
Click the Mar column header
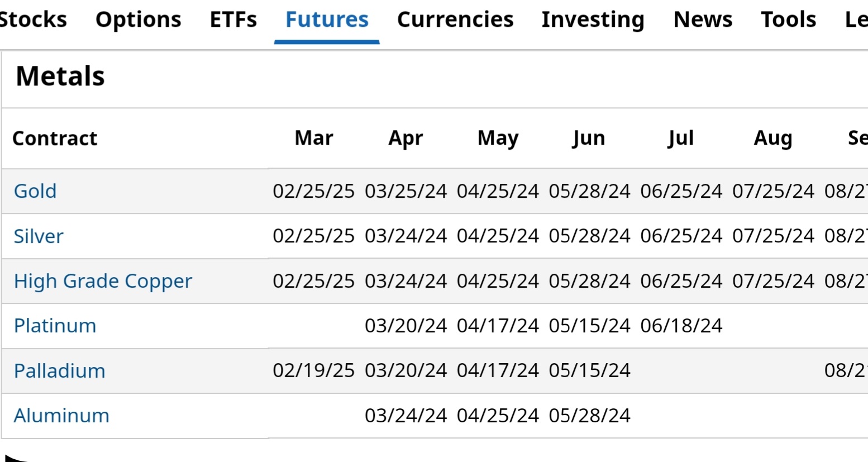click(x=313, y=138)
